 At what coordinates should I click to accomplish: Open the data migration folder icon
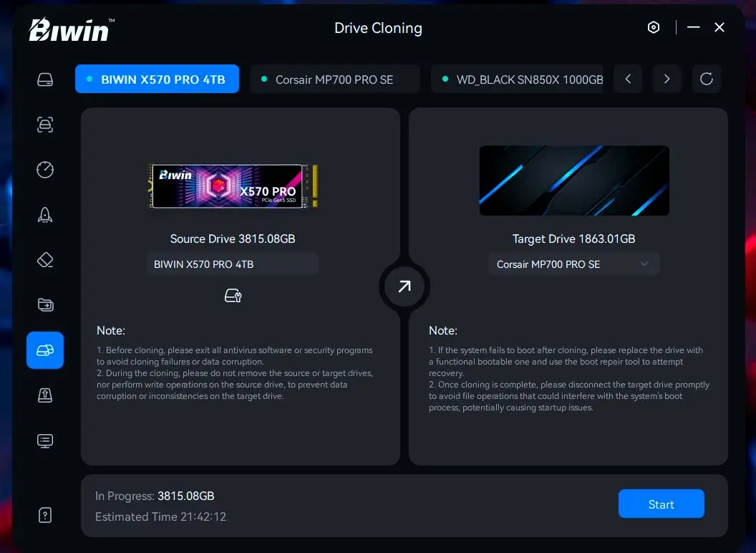pyautogui.click(x=45, y=305)
